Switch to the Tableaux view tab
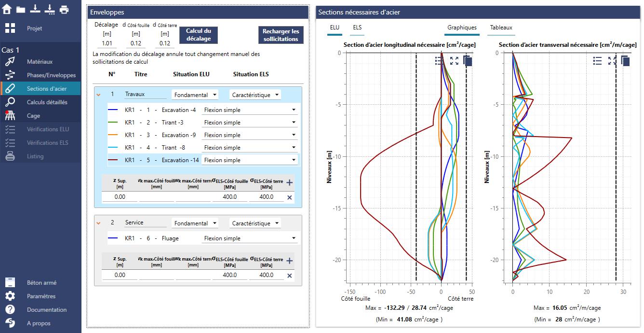644x333 pixels. click(x=501, y=28)
